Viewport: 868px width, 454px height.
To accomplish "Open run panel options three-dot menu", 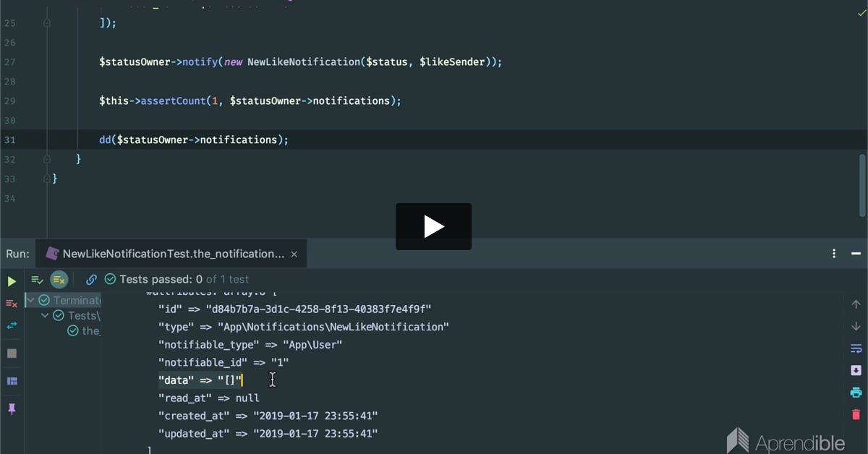I will tap(834, 254).
